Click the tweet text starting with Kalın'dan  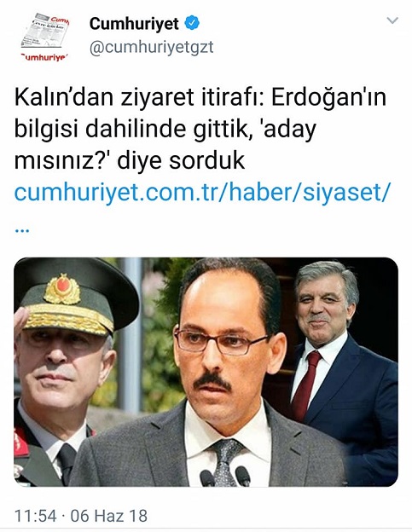[200, 129]
